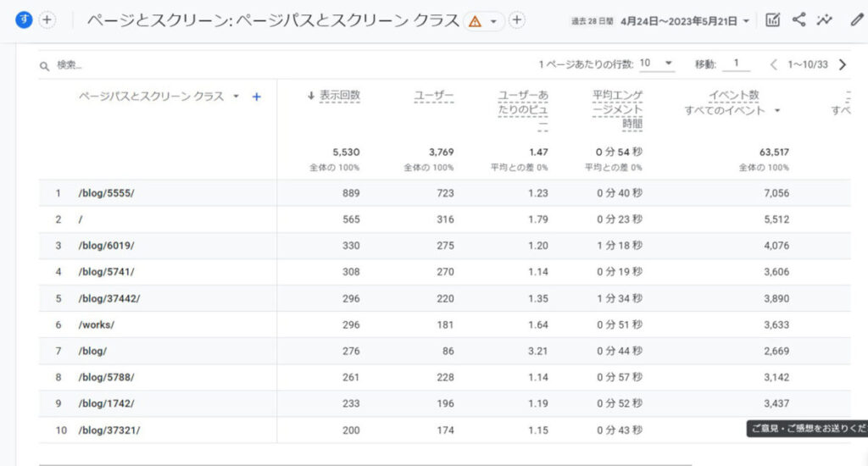Open rows per page dropdown
Viewport: 868px width, 466px height.
point(657,64)
